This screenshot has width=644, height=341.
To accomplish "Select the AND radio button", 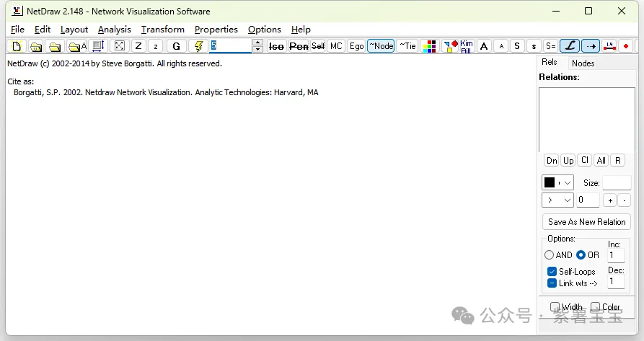I will click(550, 255).
